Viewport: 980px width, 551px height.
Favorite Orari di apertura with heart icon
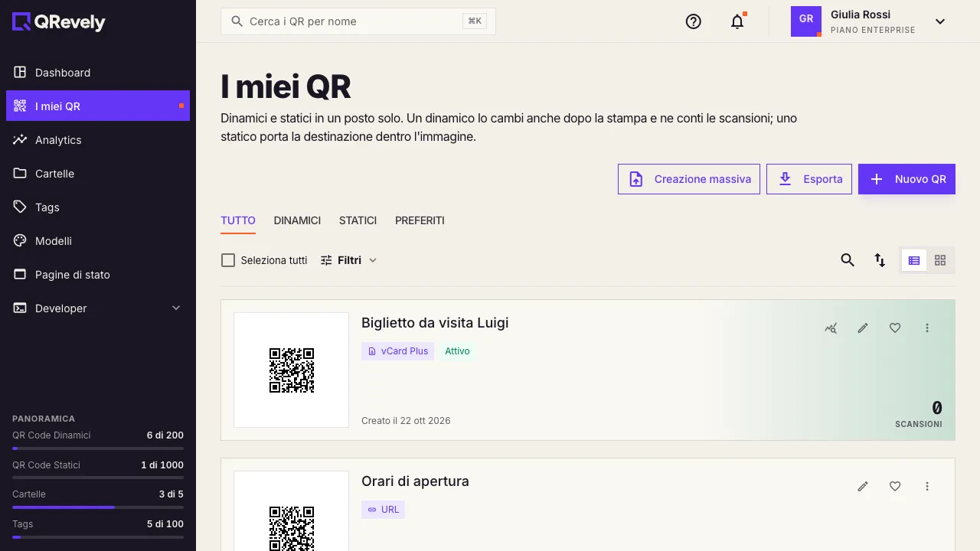(x=895, y=486)
